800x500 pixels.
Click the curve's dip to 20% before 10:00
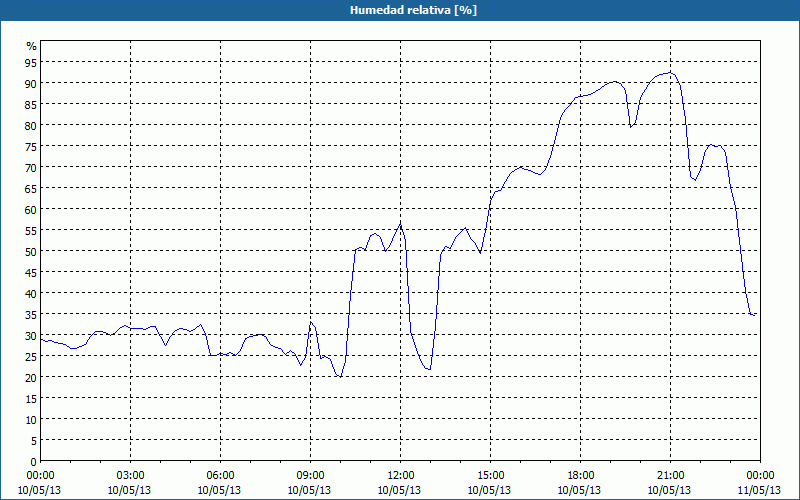click(x=340, y=377)
